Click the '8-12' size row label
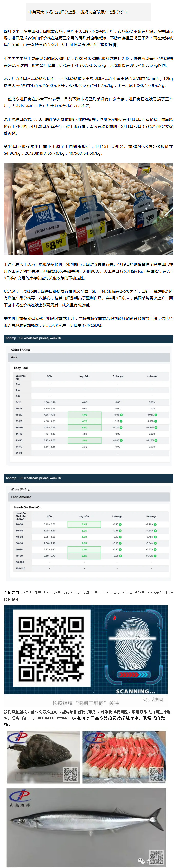The width and height of the screenshot is (179, 868). (x=18, y=402)
